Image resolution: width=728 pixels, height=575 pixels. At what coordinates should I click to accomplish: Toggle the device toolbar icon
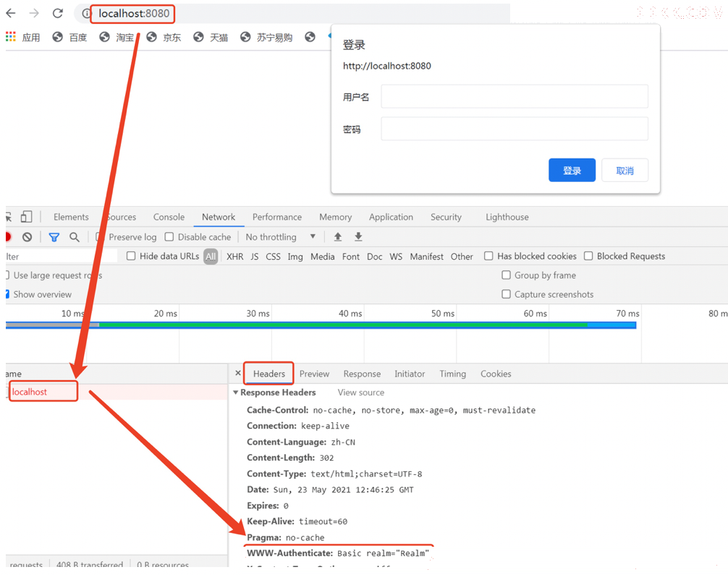click(x=27, y=217)
